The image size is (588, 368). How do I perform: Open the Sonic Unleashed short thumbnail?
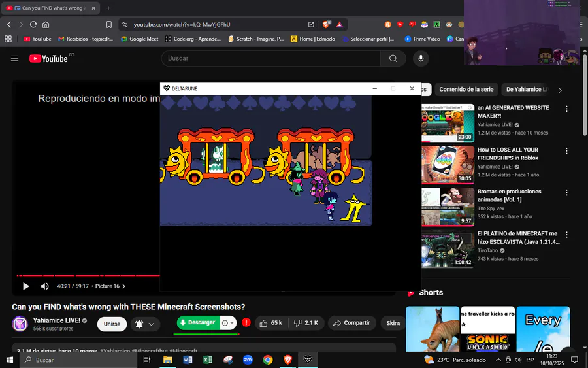click(487, 329)
